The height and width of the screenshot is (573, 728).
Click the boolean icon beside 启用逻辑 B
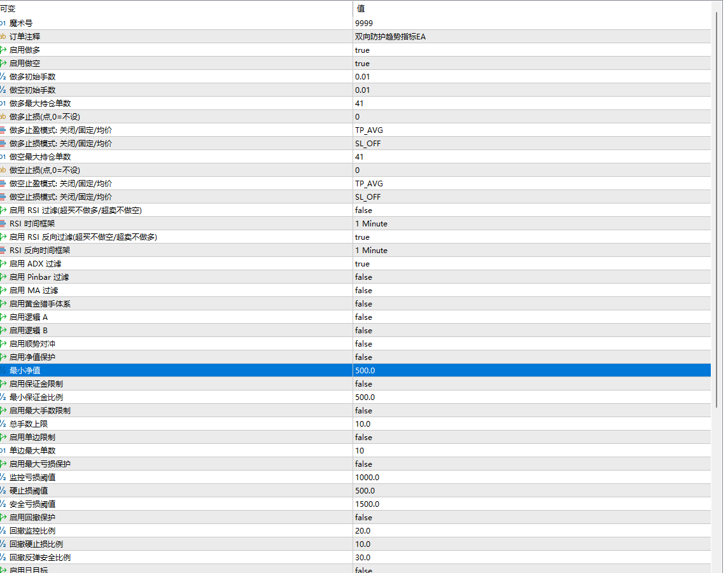pyautogui.click(x=3, y=331)
